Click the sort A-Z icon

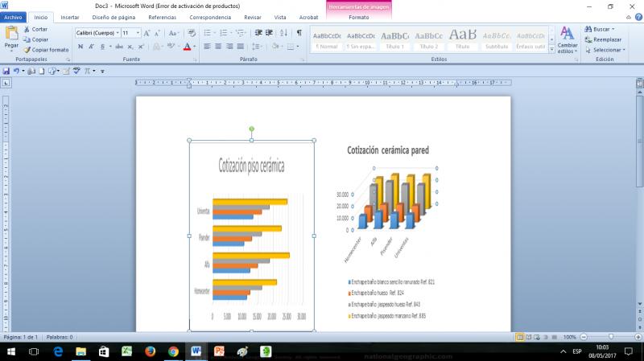click(x=283, y=33)
